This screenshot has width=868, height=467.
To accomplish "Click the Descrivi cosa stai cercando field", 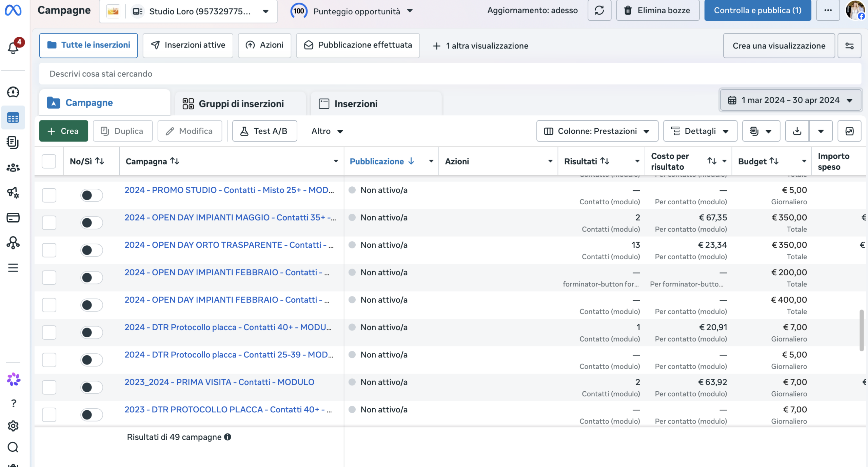I will pos(450,74).
